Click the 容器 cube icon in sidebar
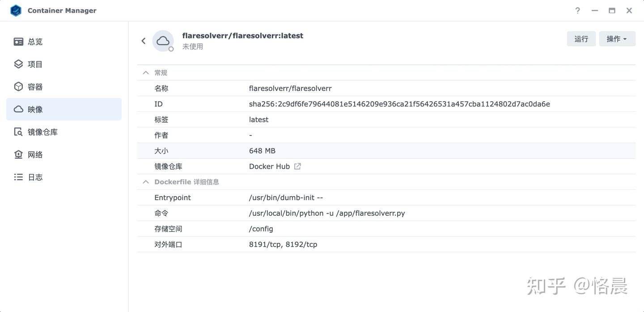 pyautogui.click(x=18, y=86)
